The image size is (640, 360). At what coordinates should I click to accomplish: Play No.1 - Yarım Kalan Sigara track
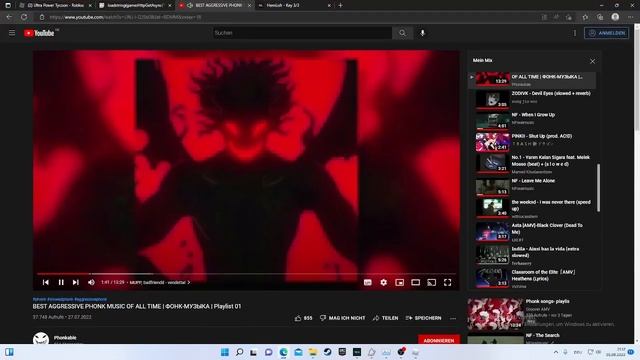click(x=532, y=164)
